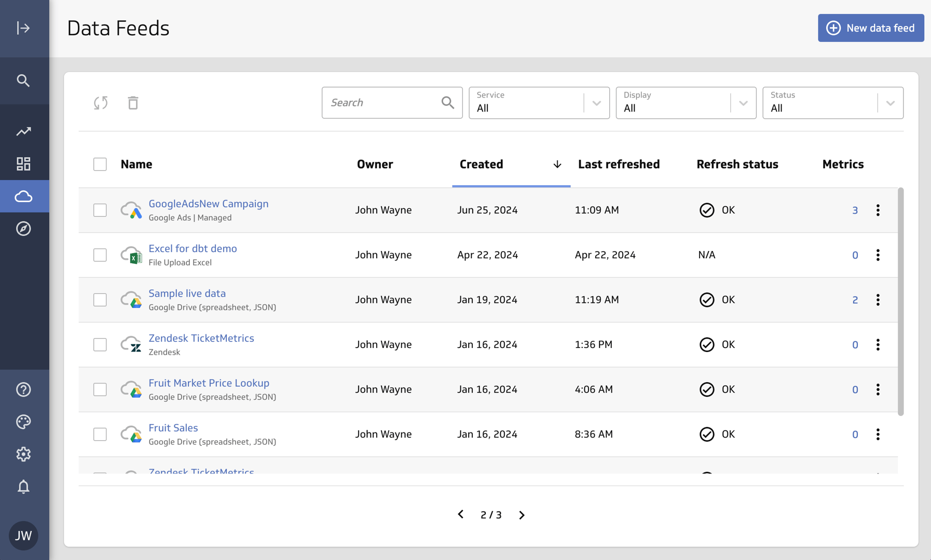Click the New data feed button

[x=871, y=28]
